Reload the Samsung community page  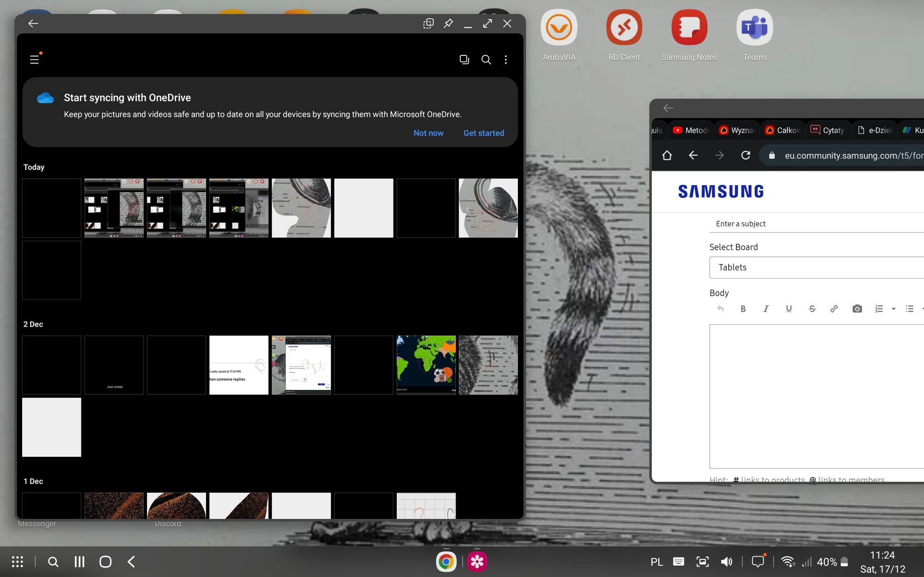tap(746, 155)
